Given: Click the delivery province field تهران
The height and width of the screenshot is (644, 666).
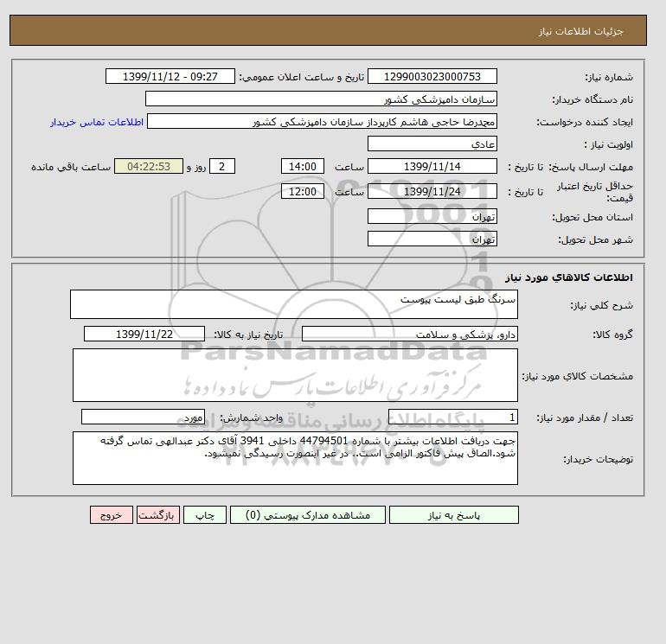Looking at the screenshot, I should pyautogui.click(x=432, y=216).
